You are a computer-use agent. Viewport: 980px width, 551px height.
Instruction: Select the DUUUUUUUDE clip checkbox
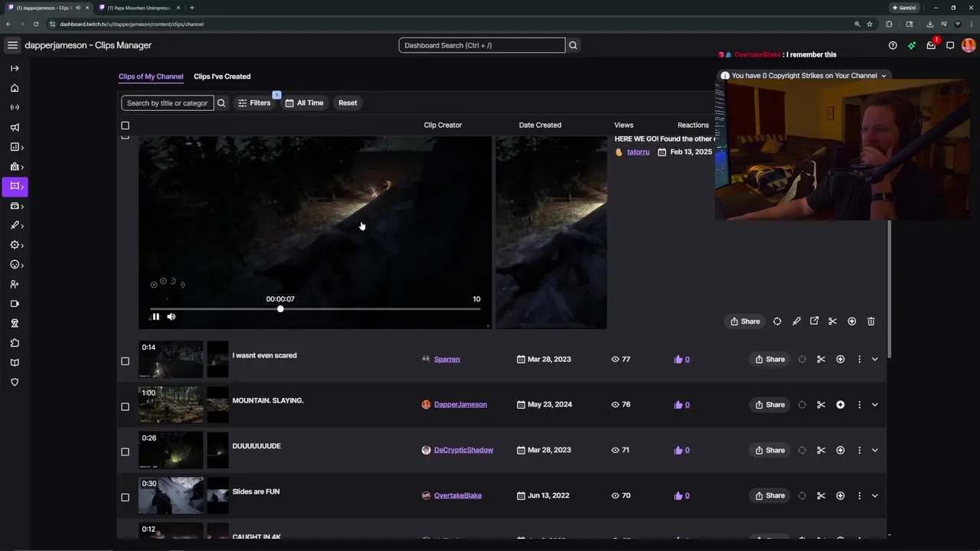[x=126, y=452]
